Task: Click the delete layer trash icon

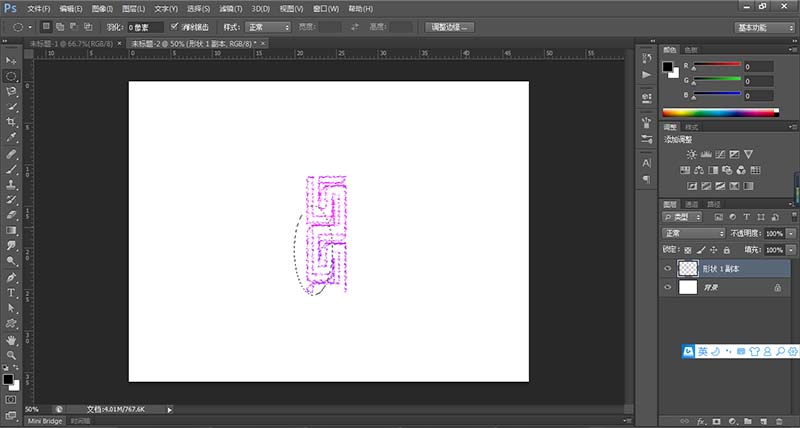Action: pyautogui.click(x=779, y=421)
